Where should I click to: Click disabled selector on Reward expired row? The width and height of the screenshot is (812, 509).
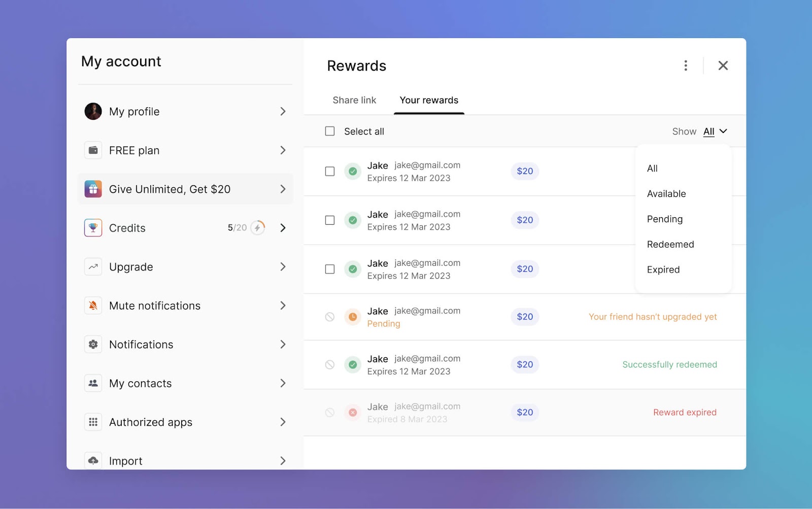tap(330, 413)
